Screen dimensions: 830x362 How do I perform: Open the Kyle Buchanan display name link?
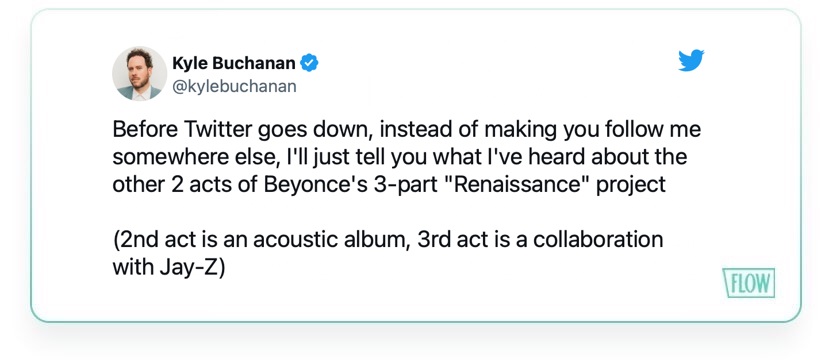(x=233, y=64)
